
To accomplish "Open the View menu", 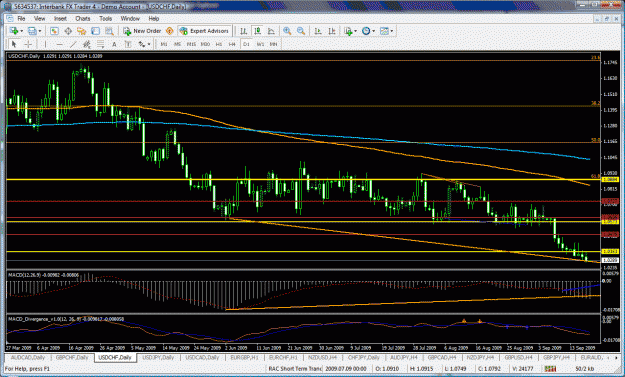I will (39, 18).
